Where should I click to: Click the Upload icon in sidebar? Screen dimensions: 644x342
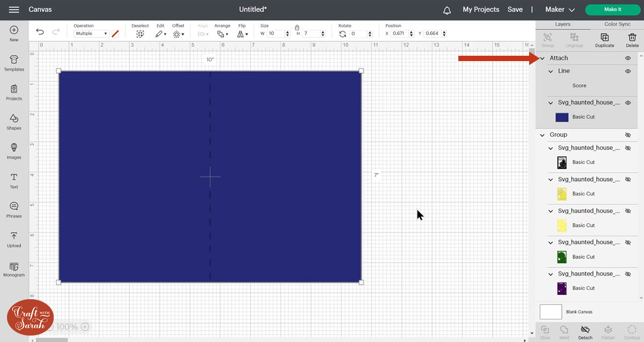point(14,239)
